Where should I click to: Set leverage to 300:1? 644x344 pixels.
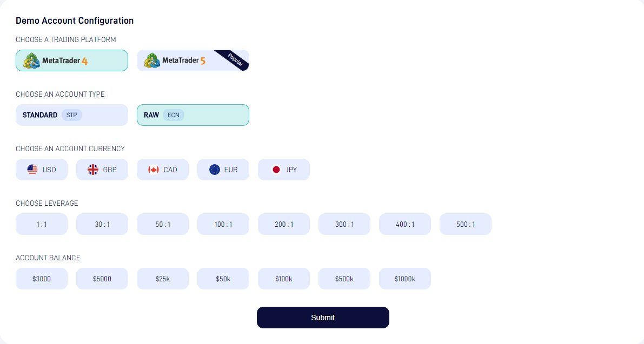point(344,224)
